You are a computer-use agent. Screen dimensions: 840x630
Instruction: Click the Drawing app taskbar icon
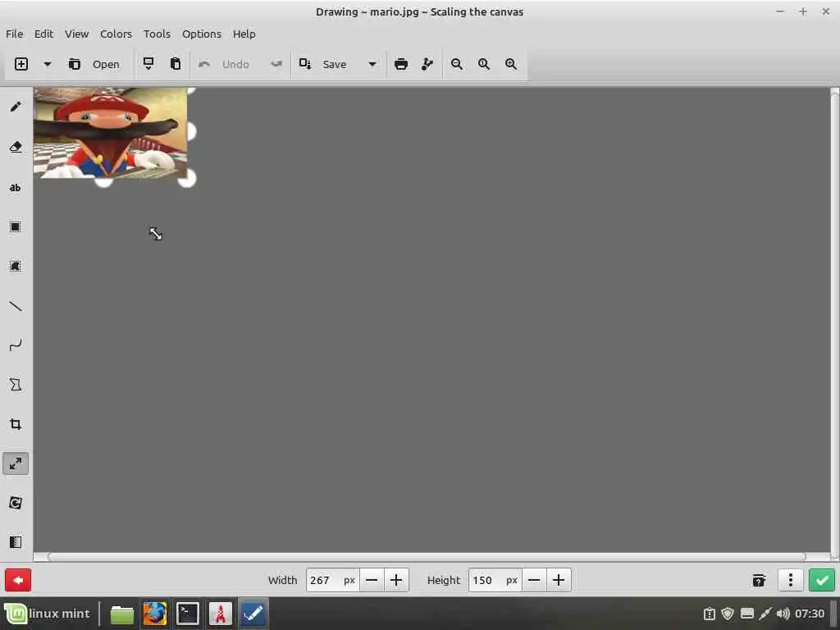253,614
